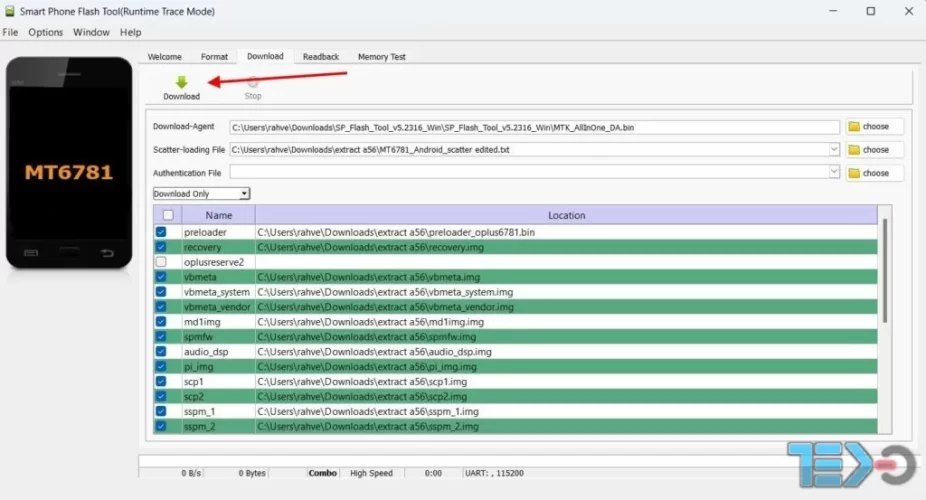Uncheck the vbmeta_system checkbox
This screenshot has height=500, width=926.
point(161,292)
